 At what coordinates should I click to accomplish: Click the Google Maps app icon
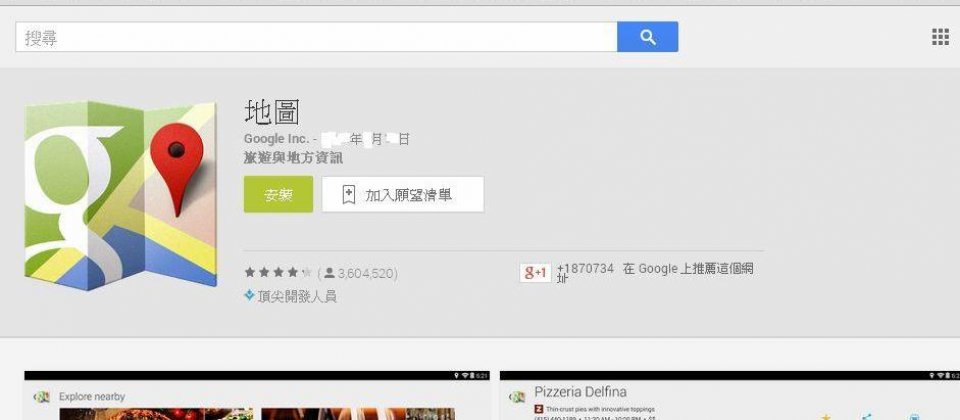[121, 195]
